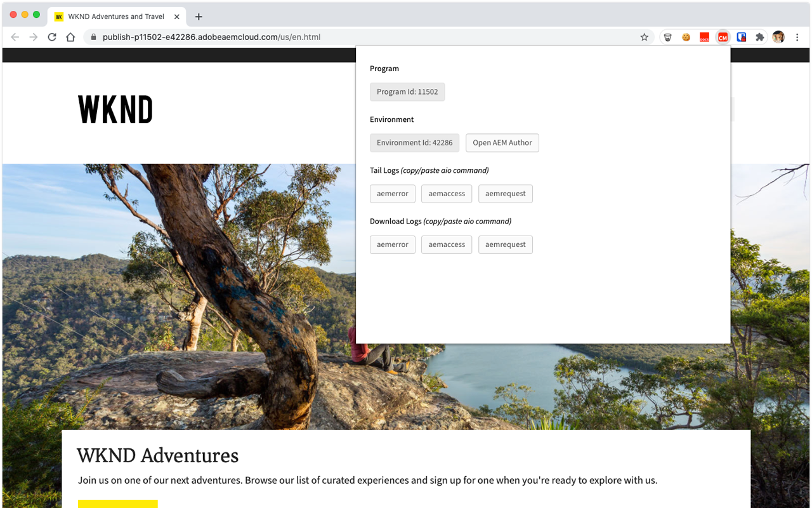This screenshot has width=812, height=508.
Task: Open the Extensions puzzle-piece menu
Action: [759, 37]
